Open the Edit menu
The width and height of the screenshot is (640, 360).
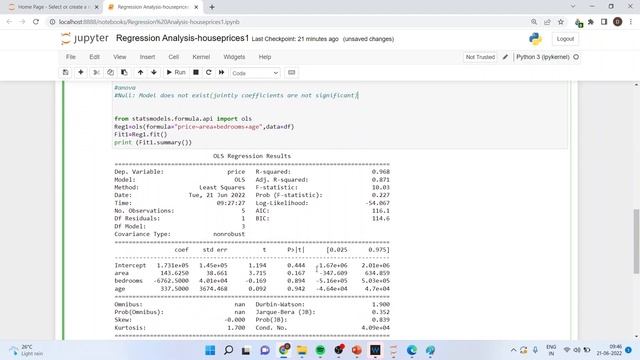tap(94, 57)
